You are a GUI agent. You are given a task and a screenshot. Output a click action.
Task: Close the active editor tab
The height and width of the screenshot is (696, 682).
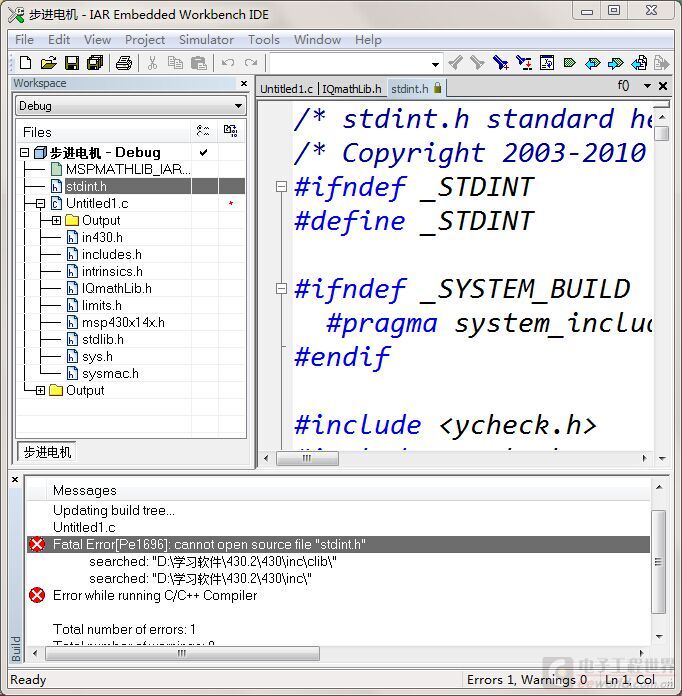click(663, 86)
